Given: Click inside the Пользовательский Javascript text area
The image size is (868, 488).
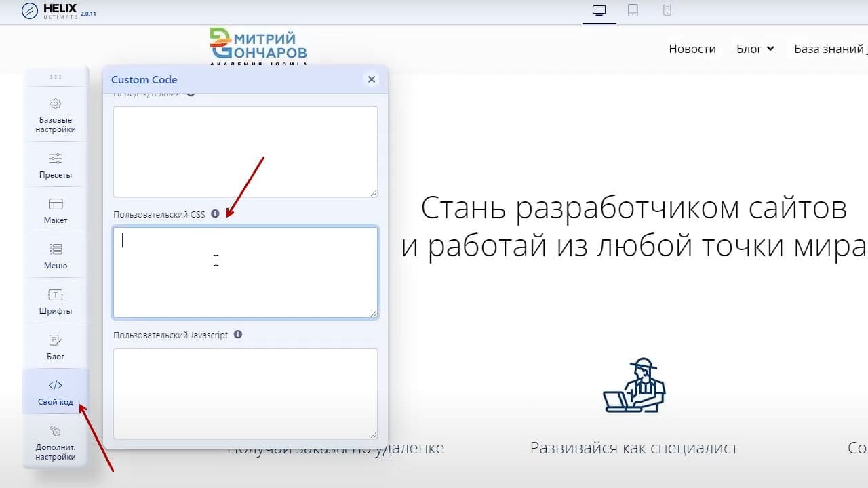Looking at the screenshot, I should 245,394.
